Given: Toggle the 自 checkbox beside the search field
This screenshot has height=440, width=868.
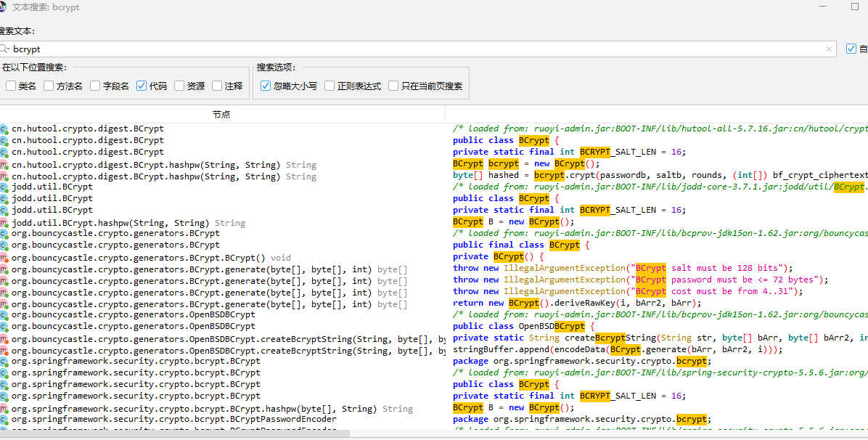Looking at the screenshot, I should pyautogui.click(x=851, y=49).
